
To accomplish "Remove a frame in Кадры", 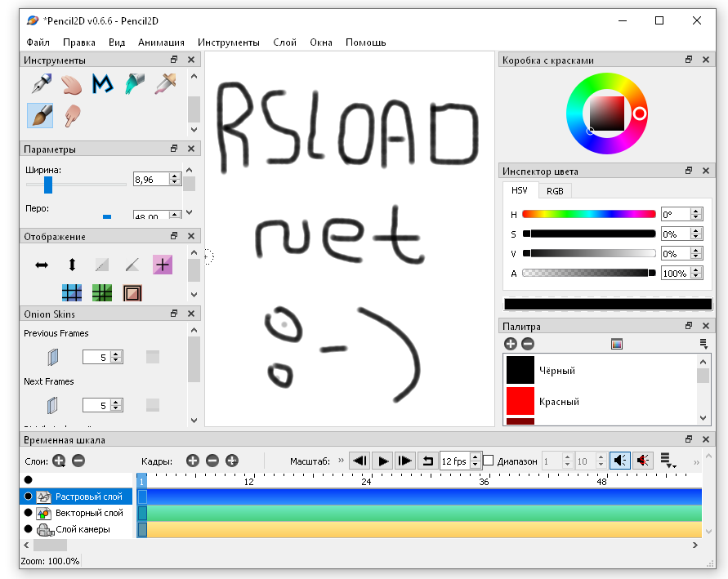I will [x=212, y=461].
